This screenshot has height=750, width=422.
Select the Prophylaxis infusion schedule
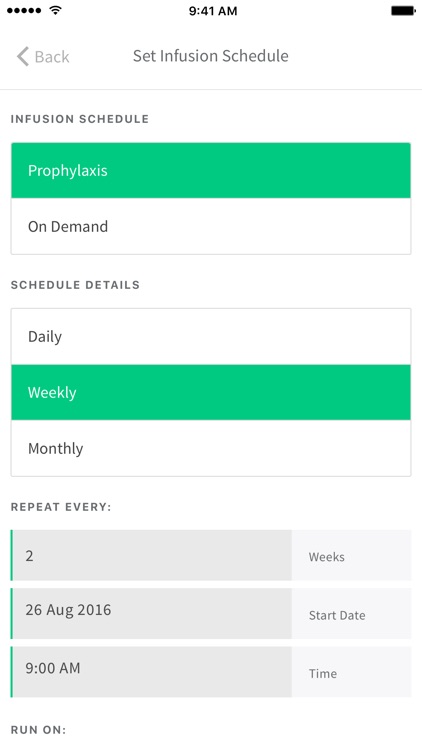pos(211,171)
